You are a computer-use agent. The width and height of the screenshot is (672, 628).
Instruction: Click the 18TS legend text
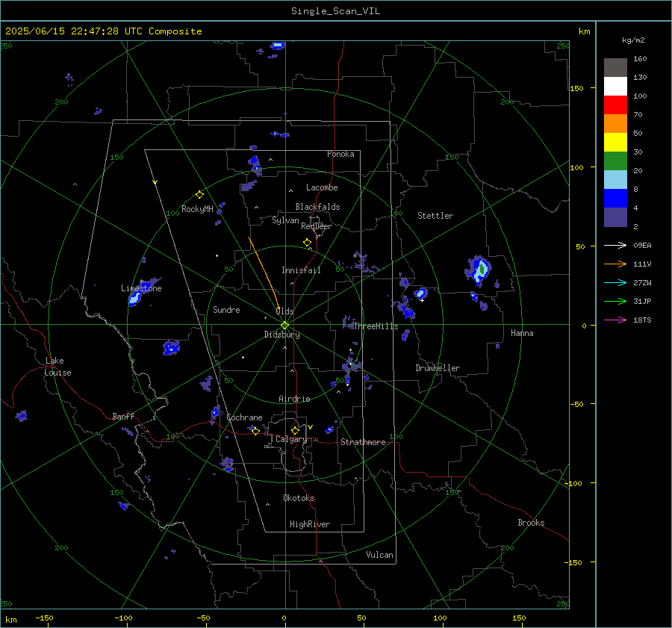pos(642,320)
